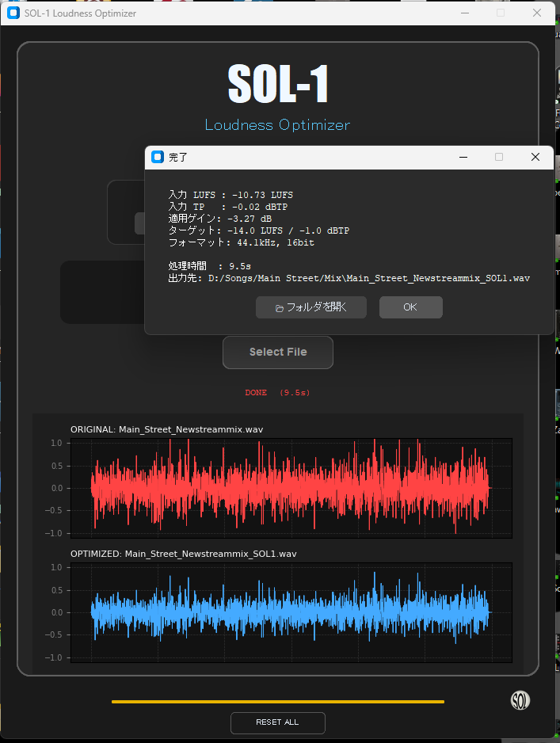Screen dimensions: 560x743
Task: Click the yellow progress bar
Action: (x=278, y=702)
